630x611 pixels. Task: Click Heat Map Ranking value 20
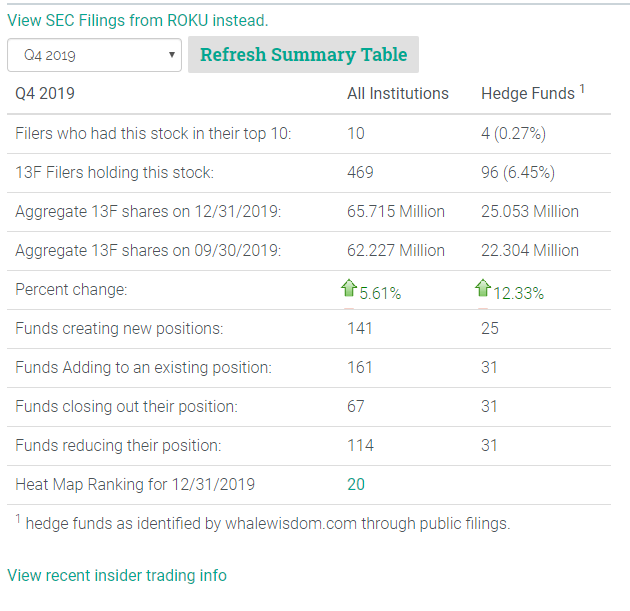[x=356, y=484]
